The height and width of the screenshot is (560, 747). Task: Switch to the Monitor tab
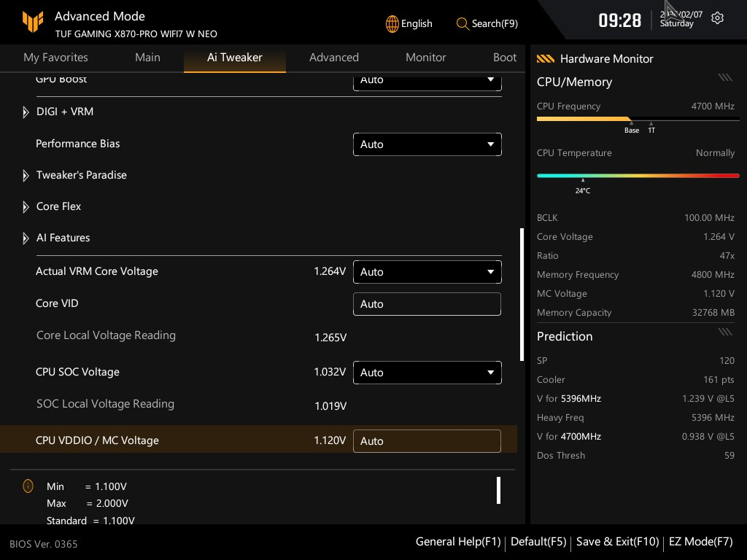[x=425, y=58]
